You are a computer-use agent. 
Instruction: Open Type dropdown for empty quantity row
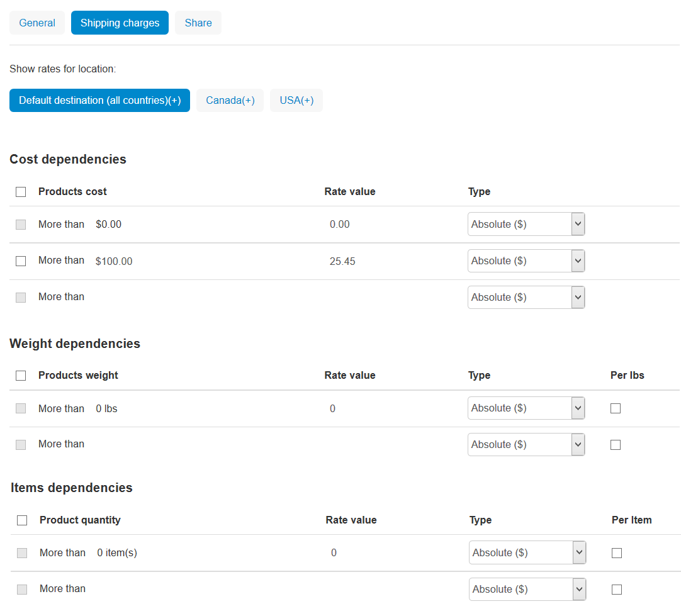527,589
